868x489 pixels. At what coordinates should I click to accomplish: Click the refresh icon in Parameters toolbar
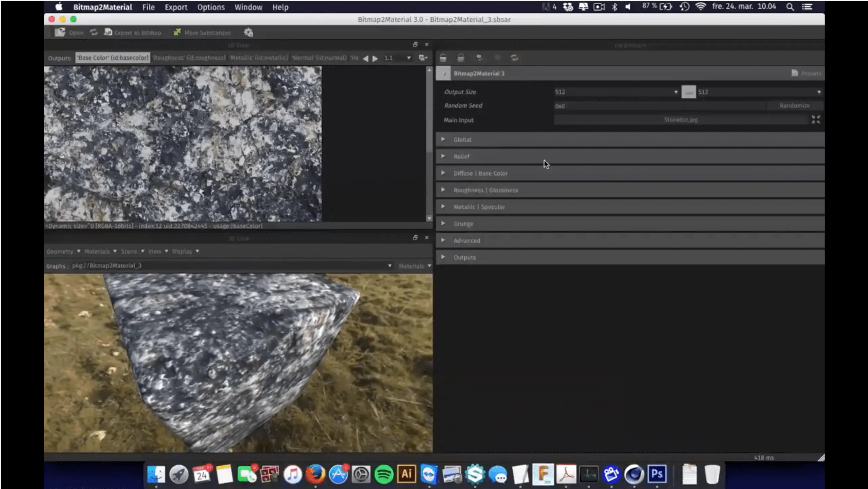pos(514,58)
